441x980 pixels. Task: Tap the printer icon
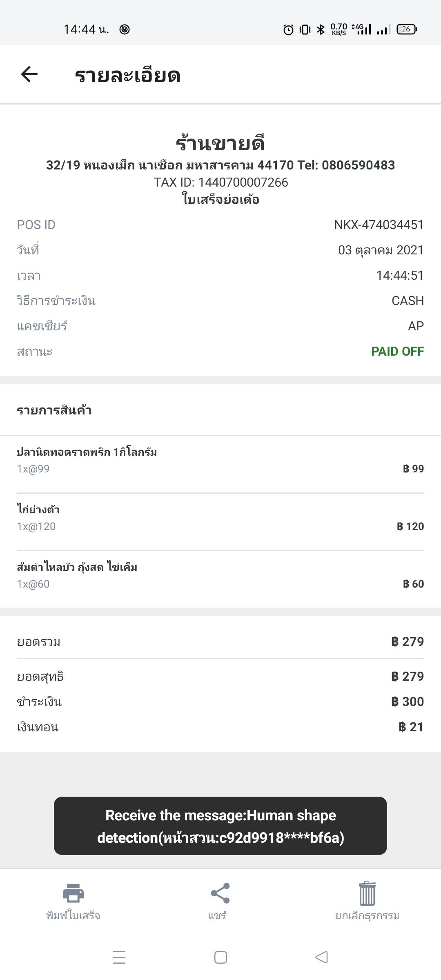pos(73,893)
